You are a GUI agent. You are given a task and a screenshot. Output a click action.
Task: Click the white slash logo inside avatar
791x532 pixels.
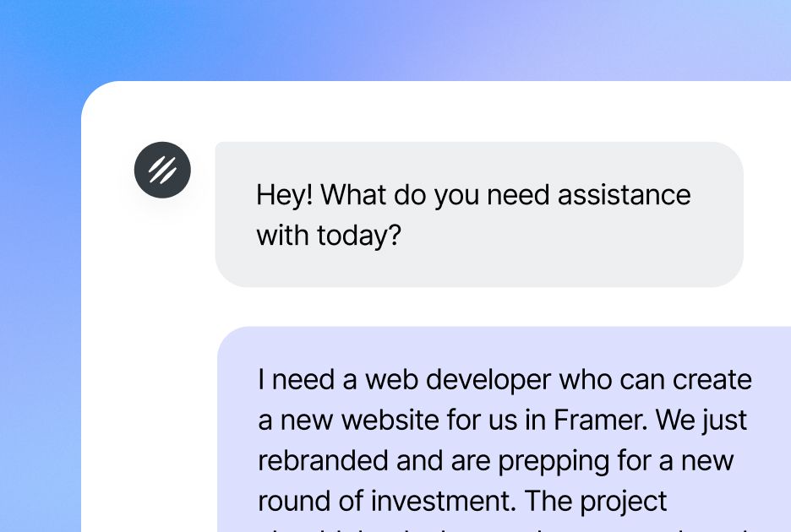click(x=162, y=170)
